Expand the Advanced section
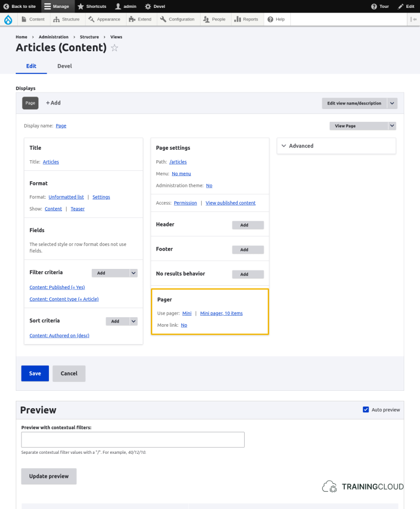Viewport: 420px width, 509px height. 337,146
